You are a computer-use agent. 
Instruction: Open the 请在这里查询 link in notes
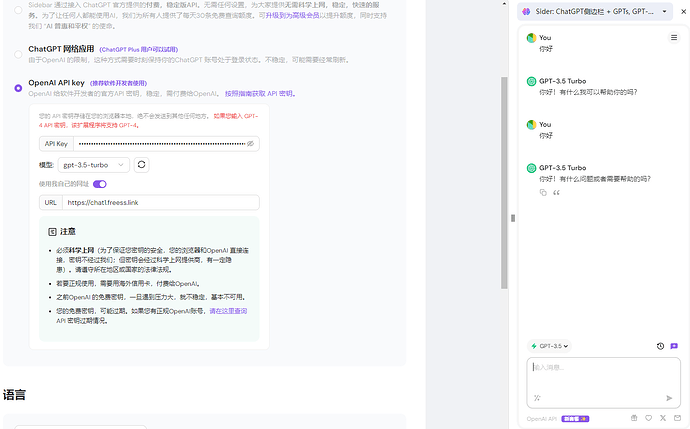228,311
